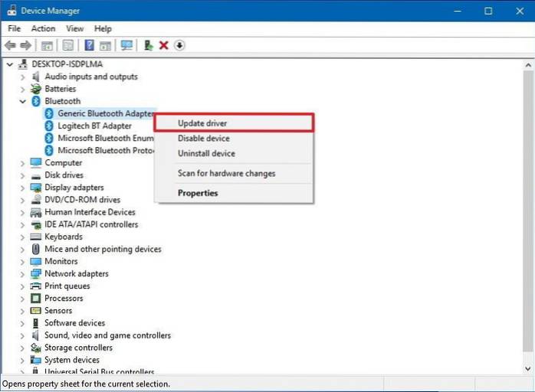Image resolution: width=535 pixels, height=392 pixels.
Task: Click the Logitech BT Adapter Bluetooth icon
Action: click(x=50, y=126)
